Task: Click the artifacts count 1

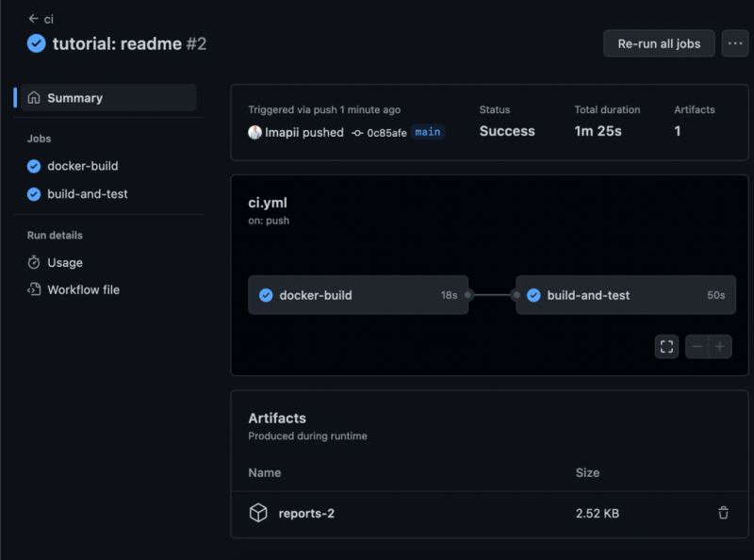Action: (678, 131)
